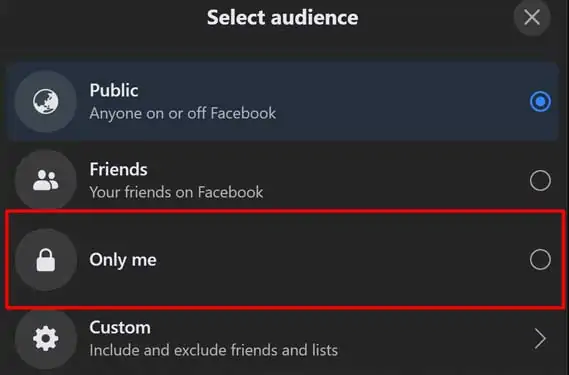The image size is (569, 375).
Task: Click the globe icon for Public
Action: click(46, 101)
